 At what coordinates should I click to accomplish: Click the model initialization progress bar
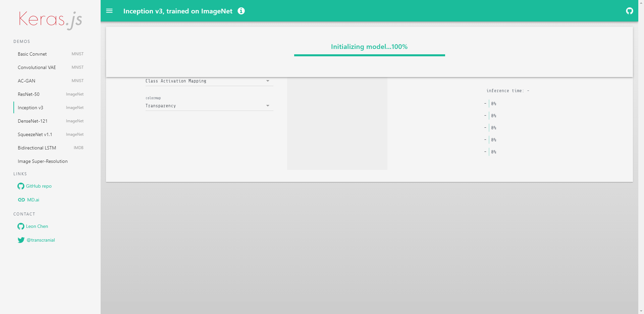(x=369, y=55)
